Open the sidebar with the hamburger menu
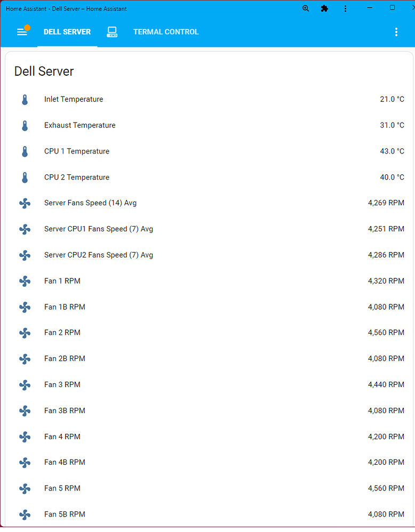This screenshot has height=532, width=415. [x=22, y=31]
